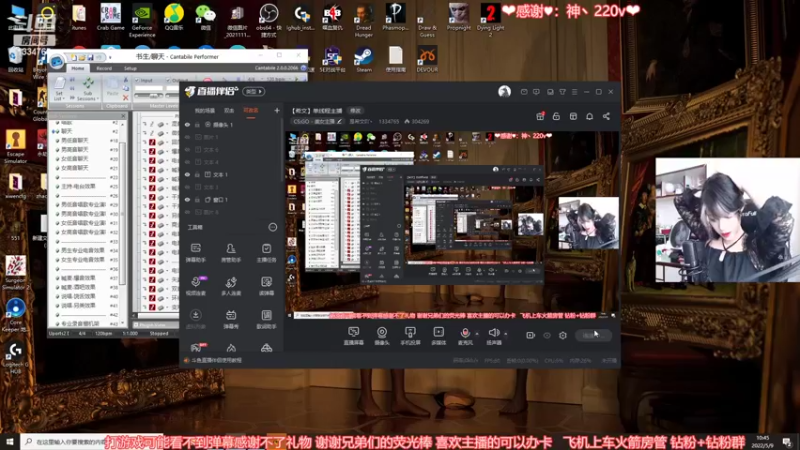
Task: Open the 弹幕秀 toolbox icon
Action: click(x=231, y=319)
